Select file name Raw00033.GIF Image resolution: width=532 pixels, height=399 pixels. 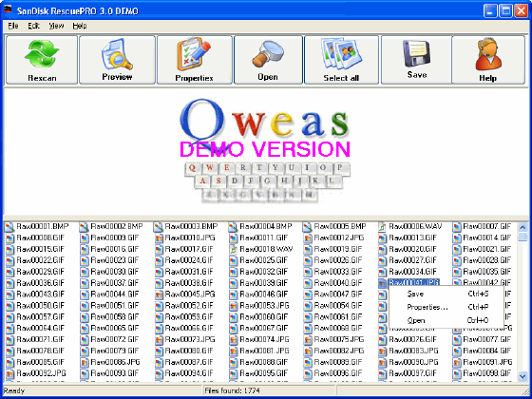(338, 272)
